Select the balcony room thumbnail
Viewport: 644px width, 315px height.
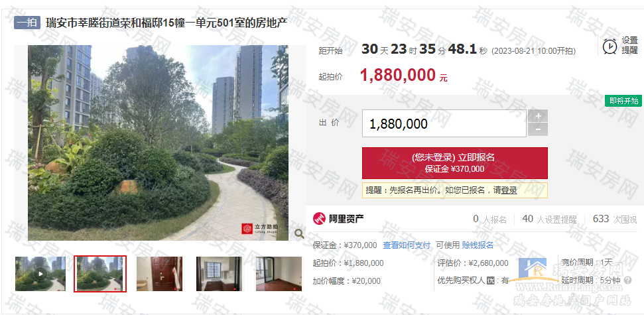(x=279, y=274)
